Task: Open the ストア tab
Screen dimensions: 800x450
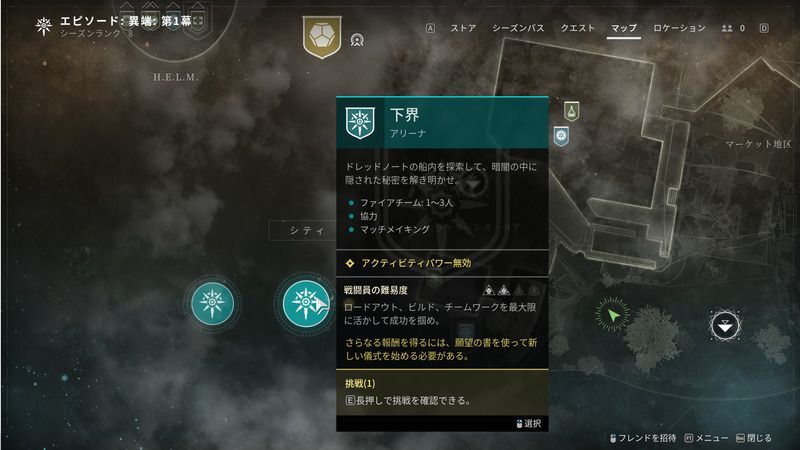Action: [x=463, y=28]
